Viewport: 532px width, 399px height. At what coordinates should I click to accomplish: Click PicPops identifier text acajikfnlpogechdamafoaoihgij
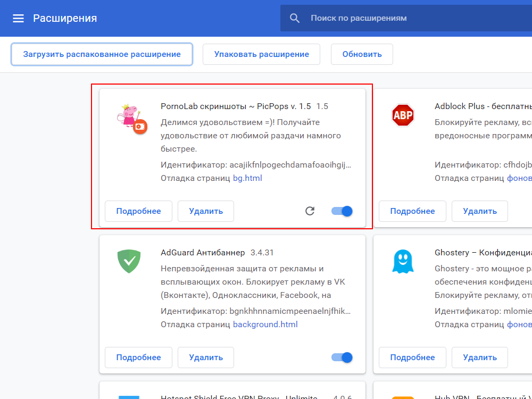point(290,165)
